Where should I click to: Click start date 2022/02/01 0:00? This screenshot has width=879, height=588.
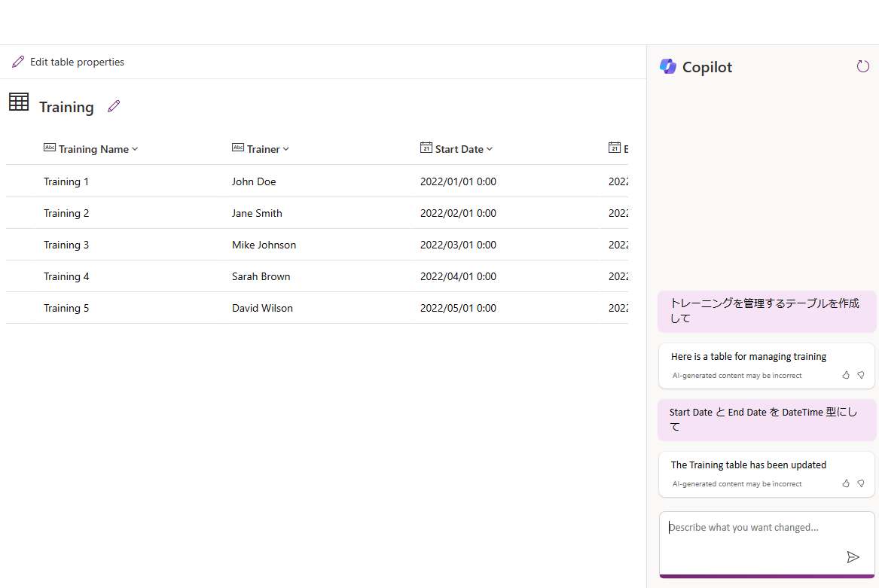[458, 213]
